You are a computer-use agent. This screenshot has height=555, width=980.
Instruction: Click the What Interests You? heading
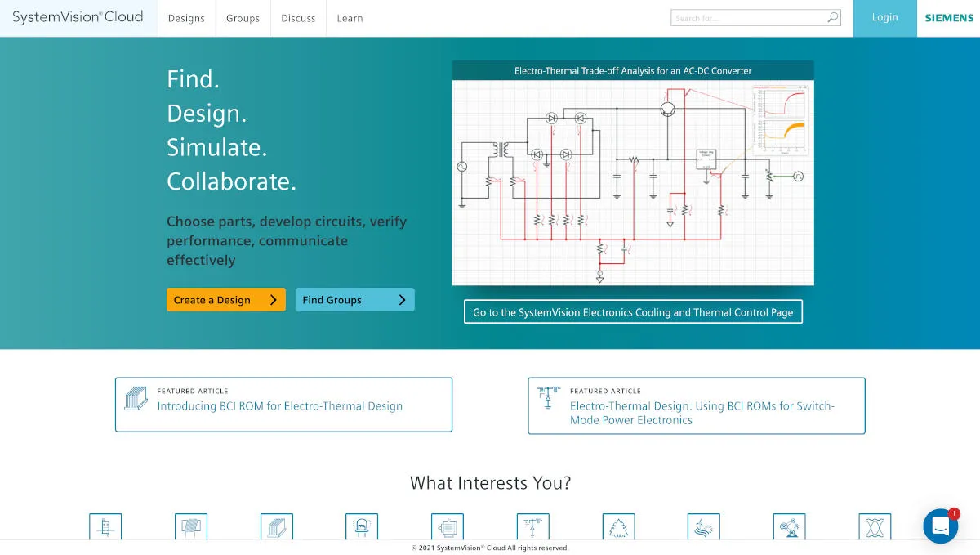[490, 483]
